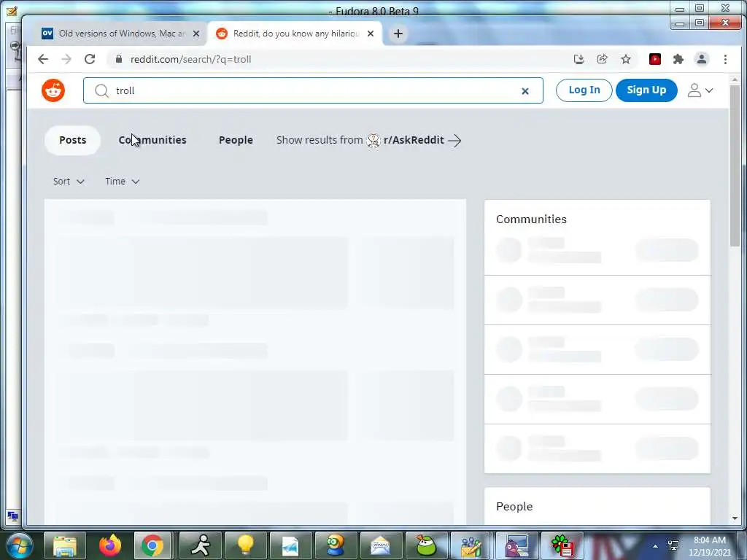Open the Time filter dropdown

coord(122,182)
